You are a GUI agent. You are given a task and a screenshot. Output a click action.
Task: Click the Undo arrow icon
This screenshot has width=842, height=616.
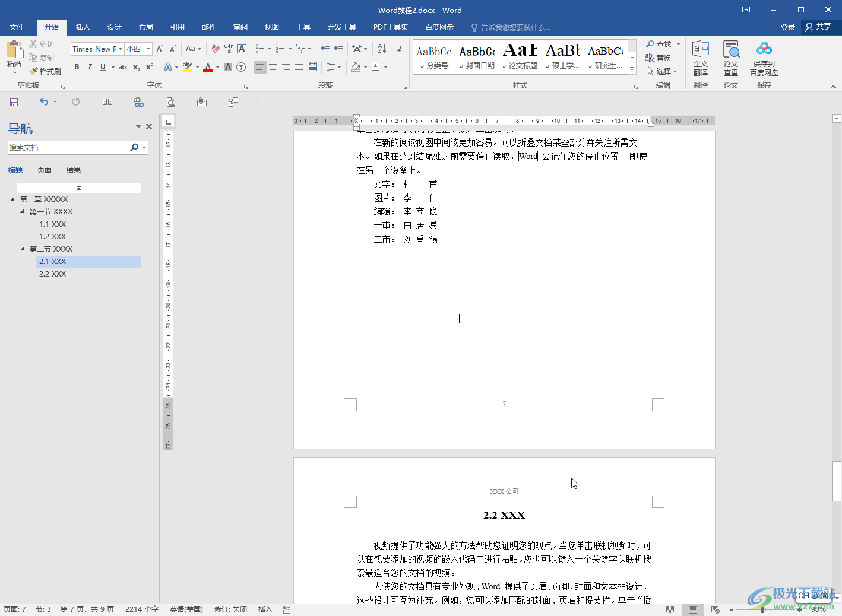(x=44, y=101)
